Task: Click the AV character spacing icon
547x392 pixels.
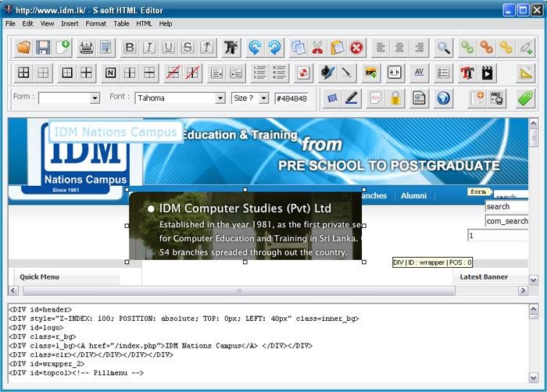Action: pyautogui.click(x=419, y=73)
